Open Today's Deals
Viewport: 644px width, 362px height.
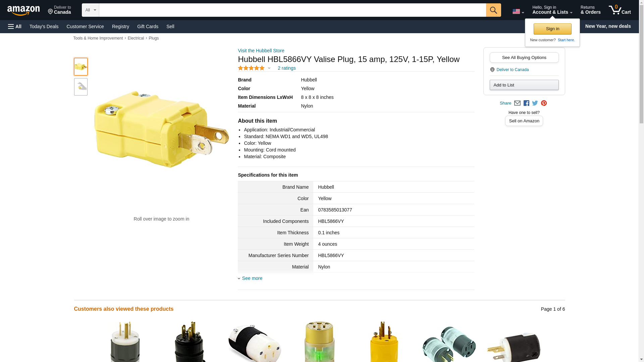pos(44,26)
